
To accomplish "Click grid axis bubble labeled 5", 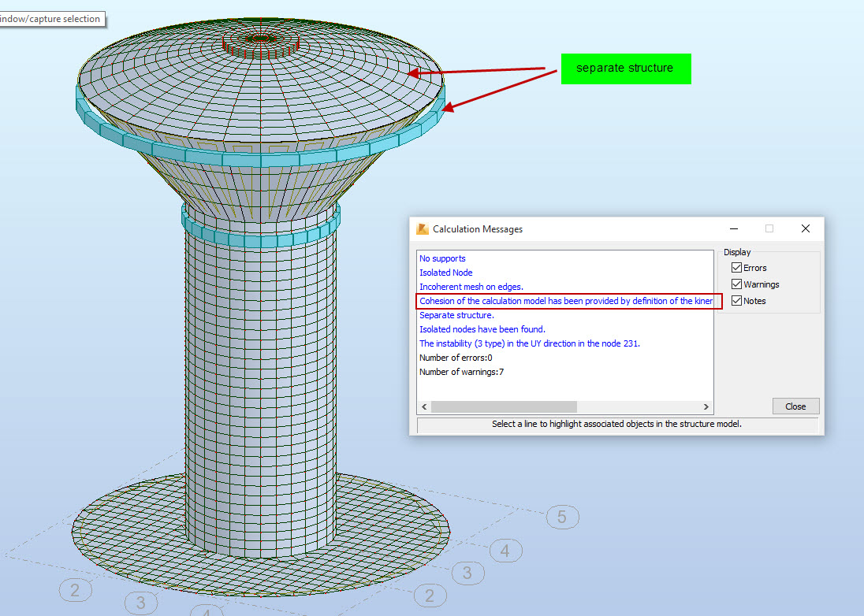I will [562, 517].
